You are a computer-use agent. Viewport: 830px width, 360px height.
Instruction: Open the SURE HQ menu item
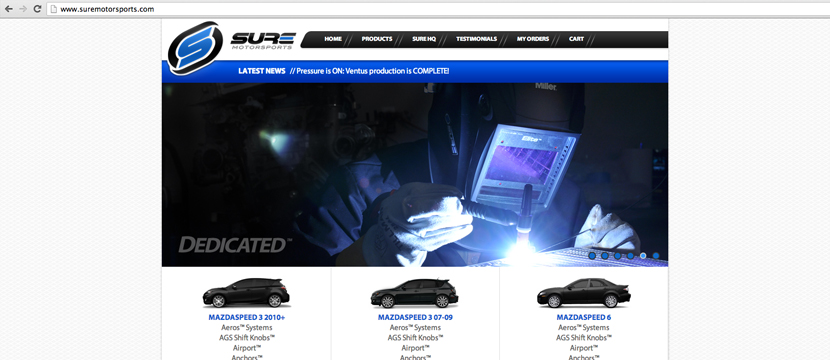[x=424, y=39]
